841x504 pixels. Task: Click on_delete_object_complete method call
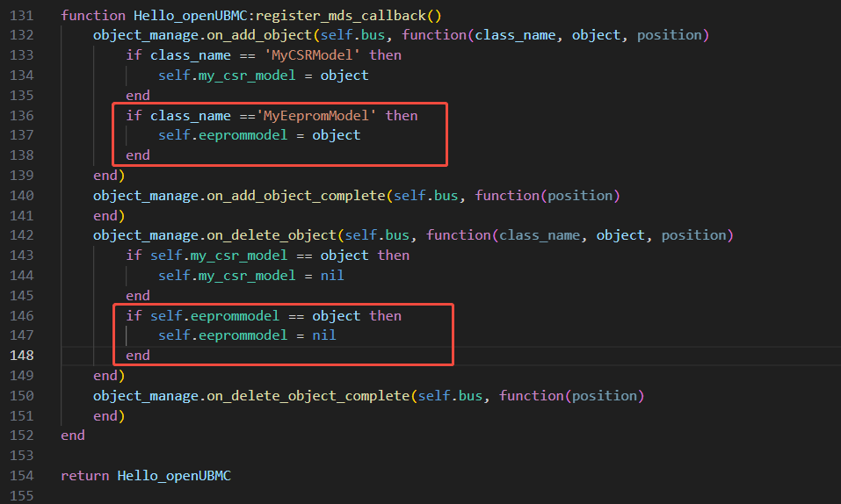point(308,396)
